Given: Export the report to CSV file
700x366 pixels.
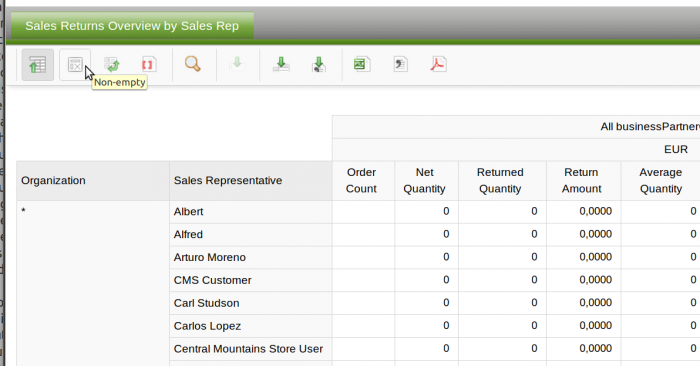Looking at the screenshot, I should [400, 64].
